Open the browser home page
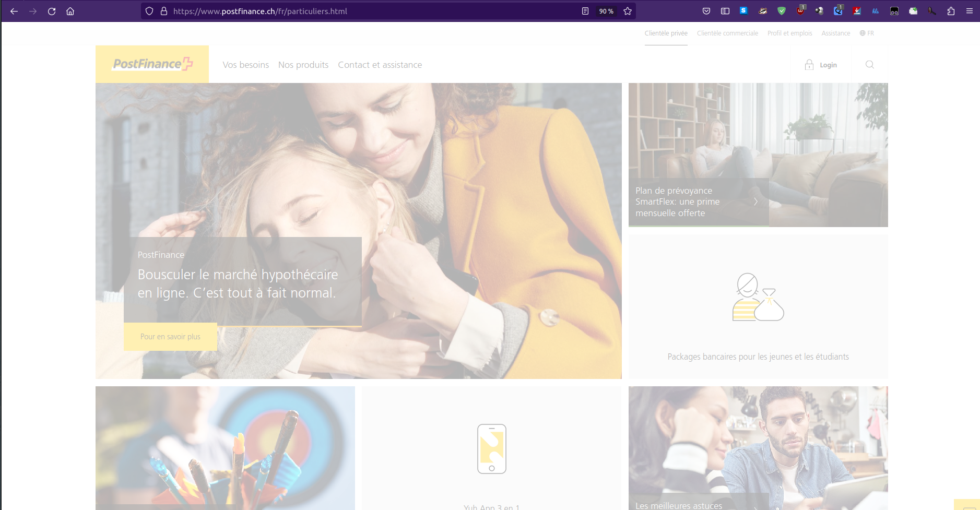The height and width of the screenshot is (510, 980). (x=70, y=11)
